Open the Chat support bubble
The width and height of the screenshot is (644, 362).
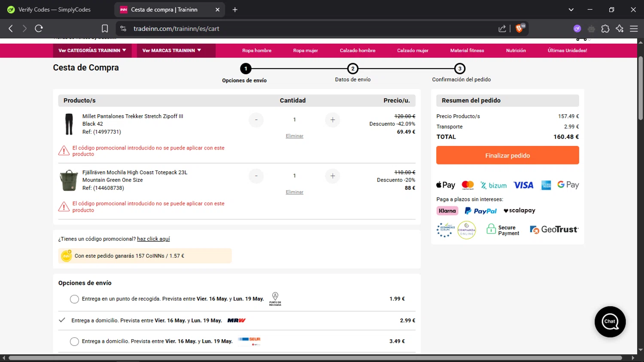[610, 322]
